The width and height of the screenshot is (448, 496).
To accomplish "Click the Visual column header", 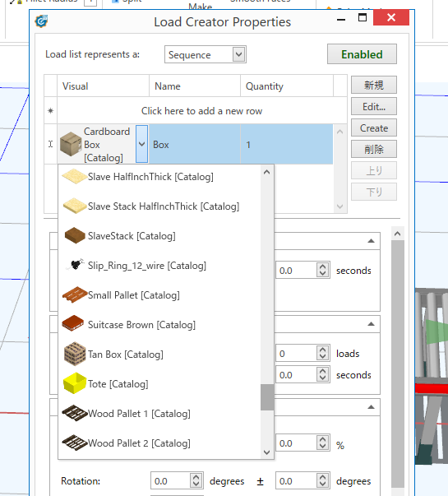I will [x=103, y=86].
